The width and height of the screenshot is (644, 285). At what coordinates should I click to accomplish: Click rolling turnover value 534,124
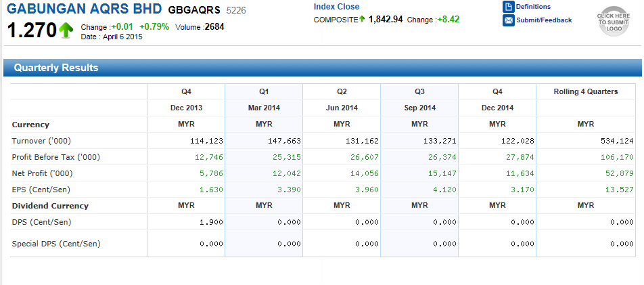(x=617, y=141)
